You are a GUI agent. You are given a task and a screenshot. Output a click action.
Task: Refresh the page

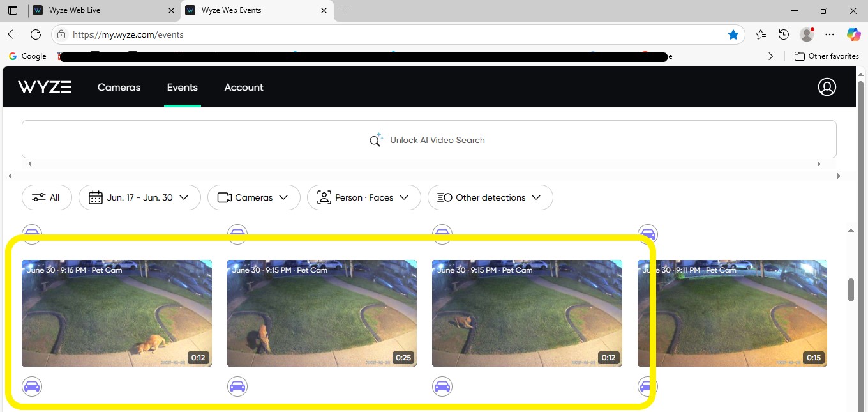pyautogui.click(x=36, y=34)
